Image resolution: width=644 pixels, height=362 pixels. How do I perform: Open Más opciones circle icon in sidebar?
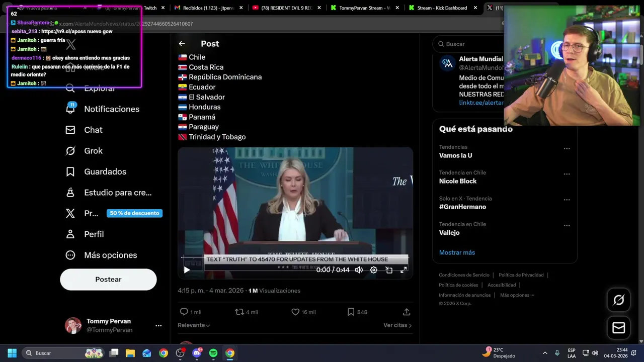[70, 255]
